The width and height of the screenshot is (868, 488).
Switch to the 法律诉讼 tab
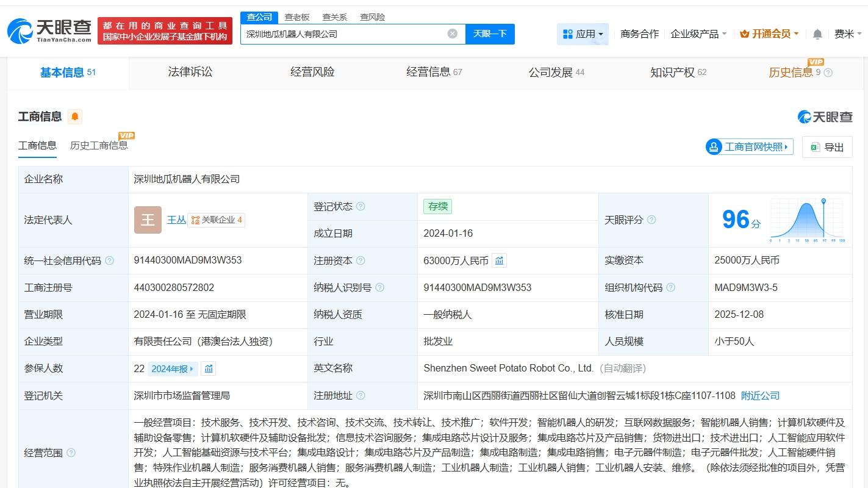click(189, 71)
